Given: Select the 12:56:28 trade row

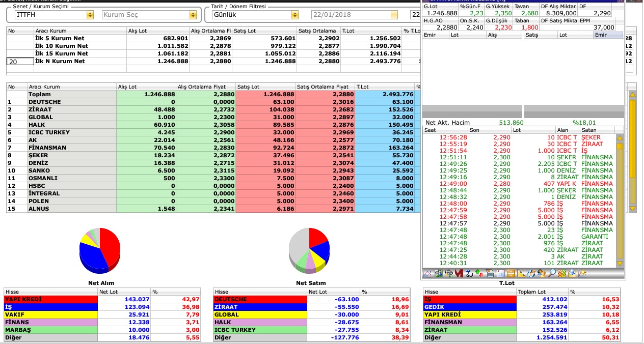Looking at the screenshot, I should [519, 137].
